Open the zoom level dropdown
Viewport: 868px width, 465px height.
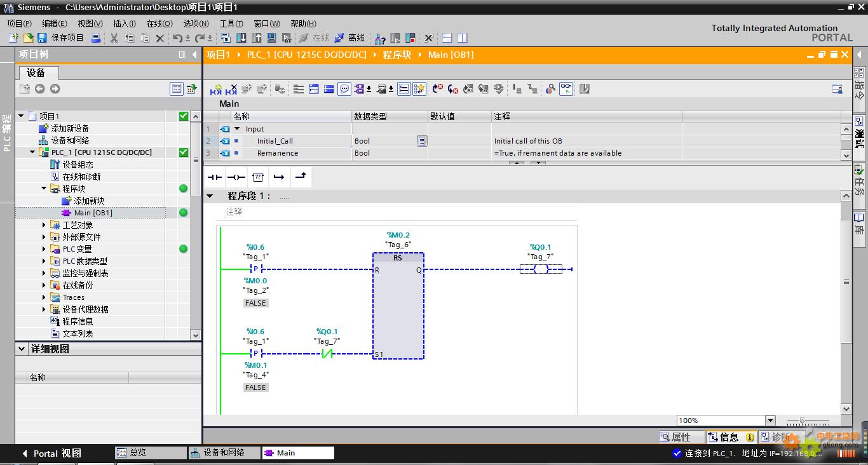(x=771, y=421)
